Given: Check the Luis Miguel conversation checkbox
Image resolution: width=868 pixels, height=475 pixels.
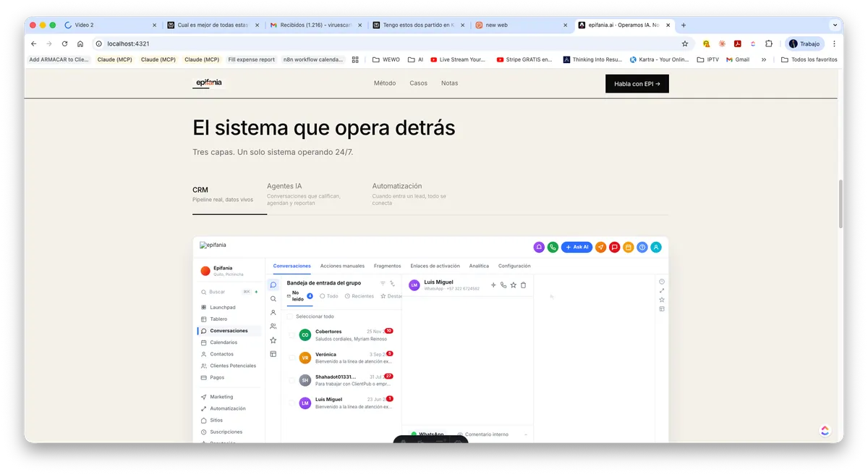Looking at the screenshot, I should pyautogui.click(x=292, y=403).
